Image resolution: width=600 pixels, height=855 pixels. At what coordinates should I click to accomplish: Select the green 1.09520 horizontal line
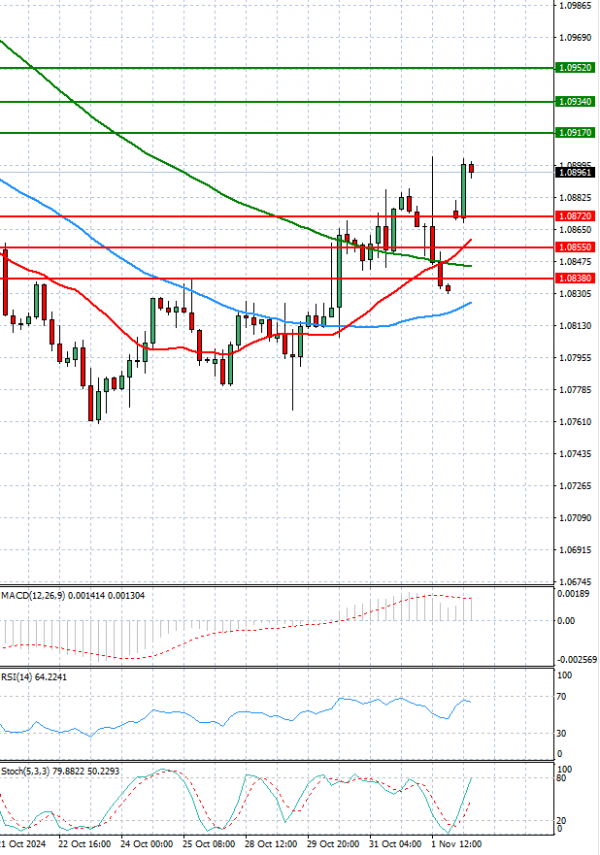click(x=277, y=68)
